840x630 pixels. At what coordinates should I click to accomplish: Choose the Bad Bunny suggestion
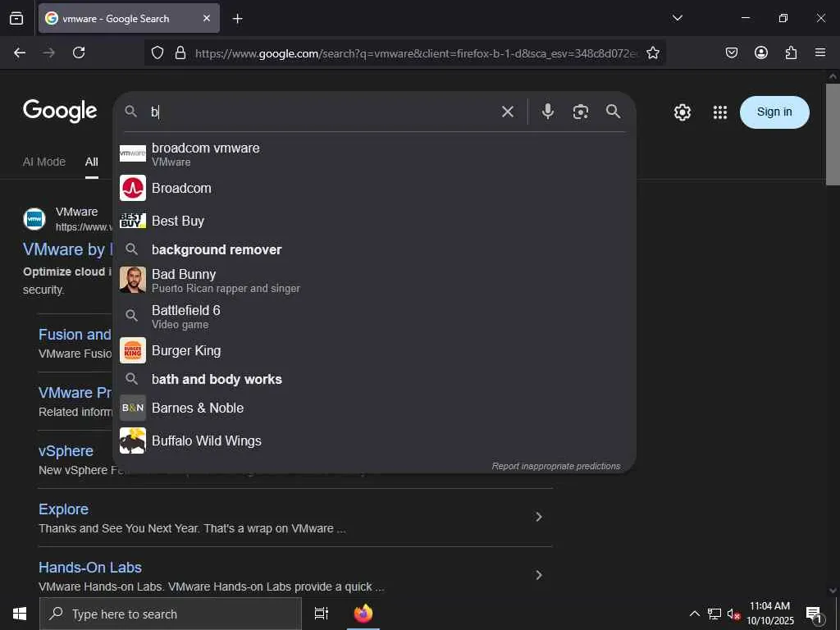[x=374, y=281]
